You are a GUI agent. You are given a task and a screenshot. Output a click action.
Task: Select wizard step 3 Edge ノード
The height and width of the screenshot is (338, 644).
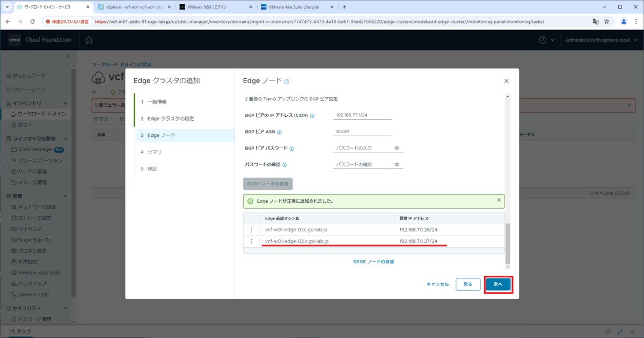coord(184,135)
